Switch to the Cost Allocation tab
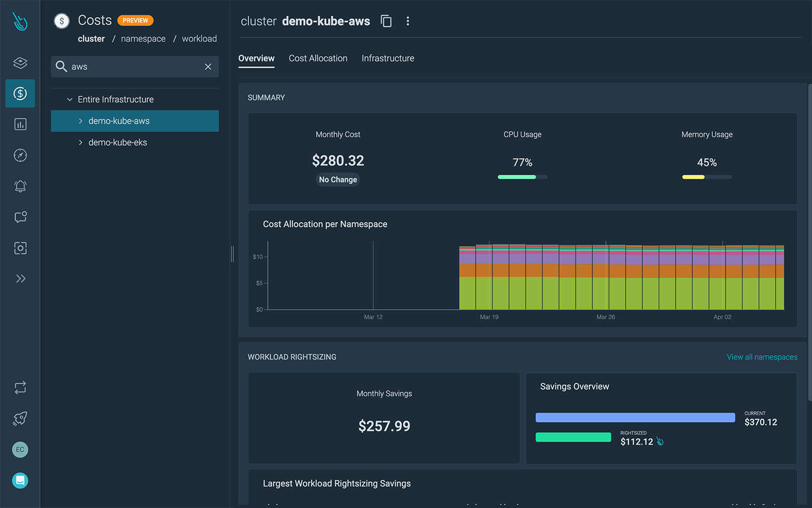The height and width of the screenshot is (508, 812). click(x=318, y=58)
